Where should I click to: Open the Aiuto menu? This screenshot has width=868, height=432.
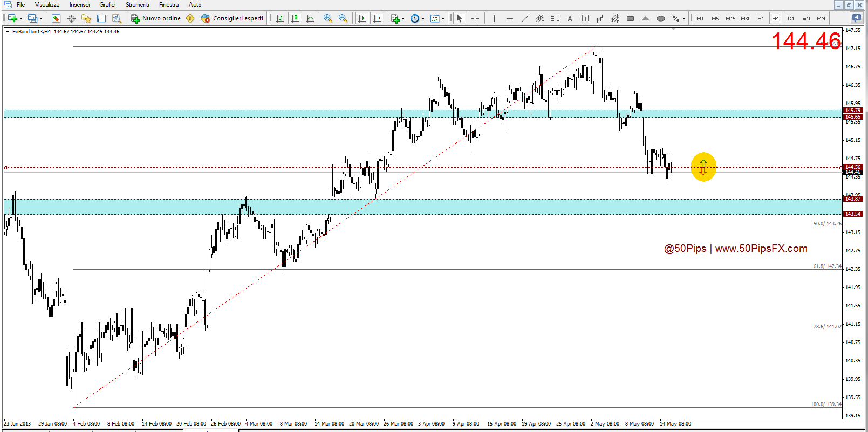coord(195,5)
